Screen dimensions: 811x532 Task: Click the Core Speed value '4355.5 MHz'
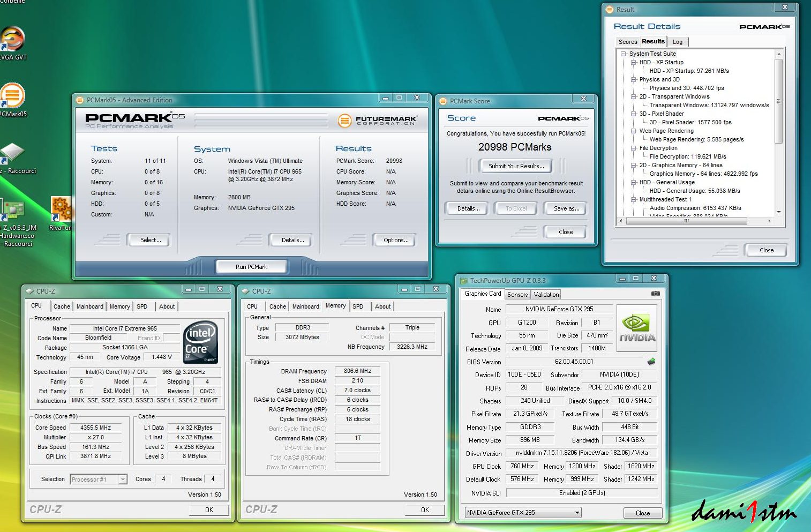tap(96, 428)
